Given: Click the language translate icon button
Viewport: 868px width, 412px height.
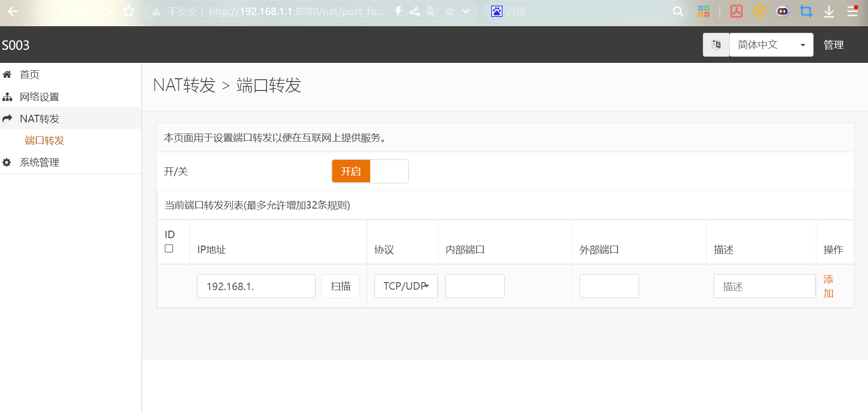Looking at the screenshot, I should point(716,45).
